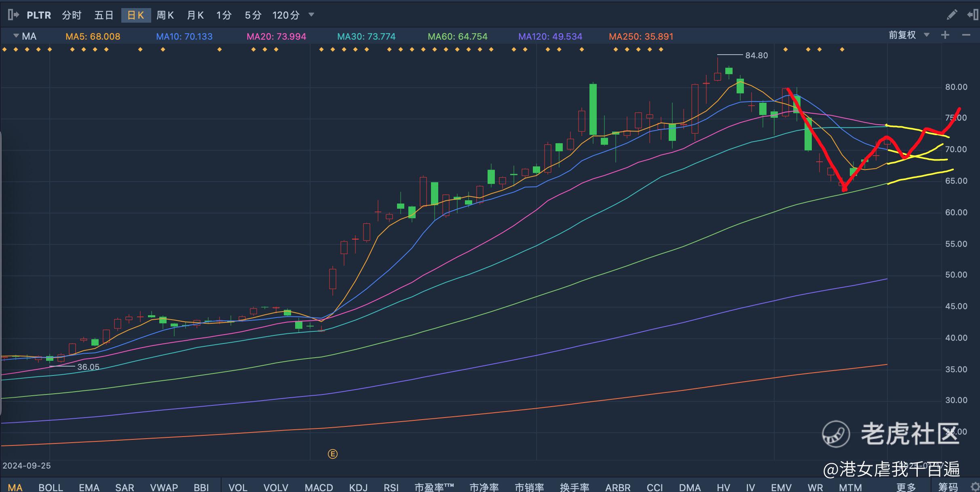Switch to 120分 chart interval
Viewport: 980px width, 492px height.
point(286,15)
